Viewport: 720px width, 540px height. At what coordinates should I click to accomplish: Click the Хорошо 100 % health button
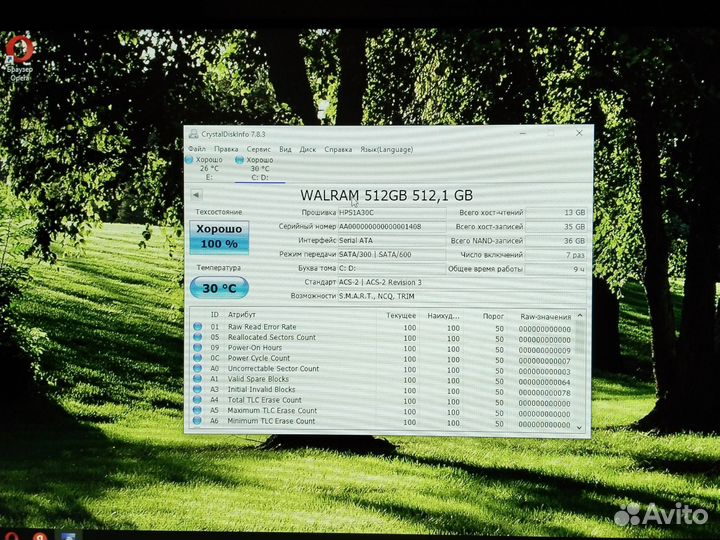pyautogui.click(x=219, y=237)
